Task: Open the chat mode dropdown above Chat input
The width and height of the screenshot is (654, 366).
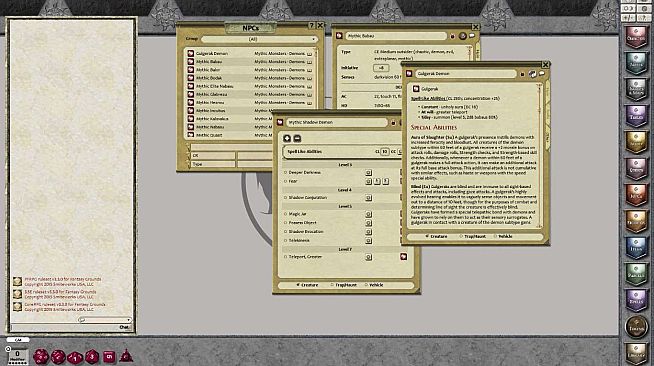Action: (x=105, y=320)
